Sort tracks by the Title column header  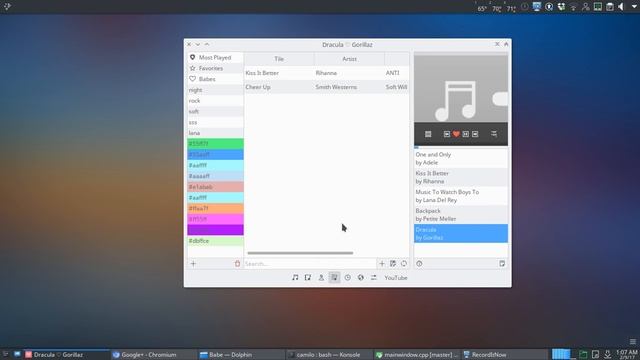279,59
